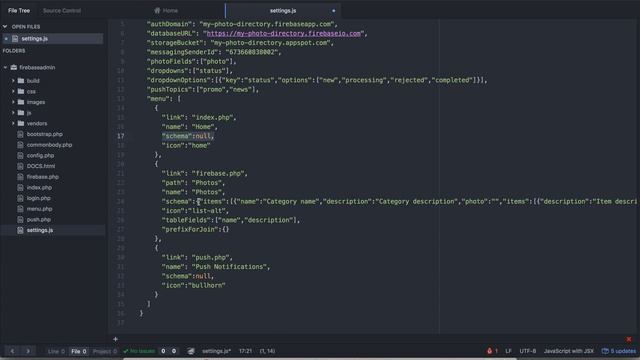This screenshot has width=640, height=360.
Task: Open the firebaseio.com databaseURL link
Action: pyautogui.click(x=284, y=33)
